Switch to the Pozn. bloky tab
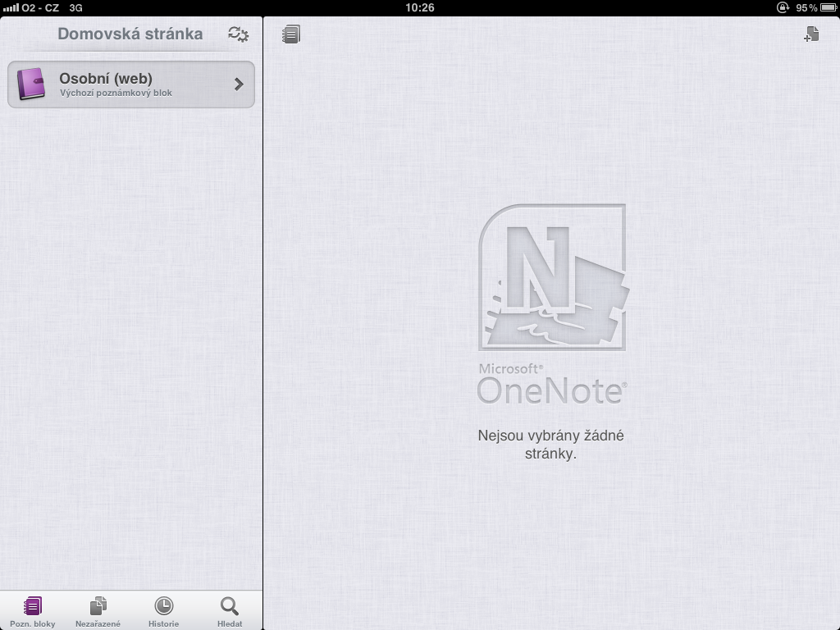The height and width of the screenshot is (630, 840). click(x=33, y=611)
